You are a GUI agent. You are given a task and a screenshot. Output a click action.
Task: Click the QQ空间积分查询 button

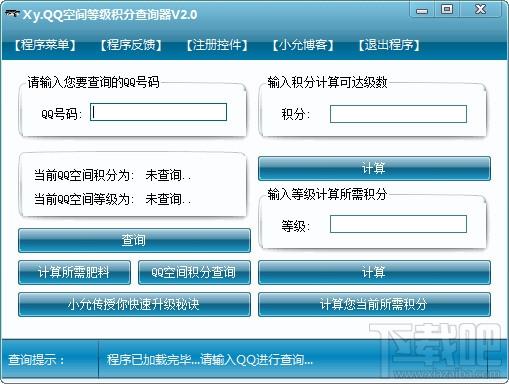194,272
